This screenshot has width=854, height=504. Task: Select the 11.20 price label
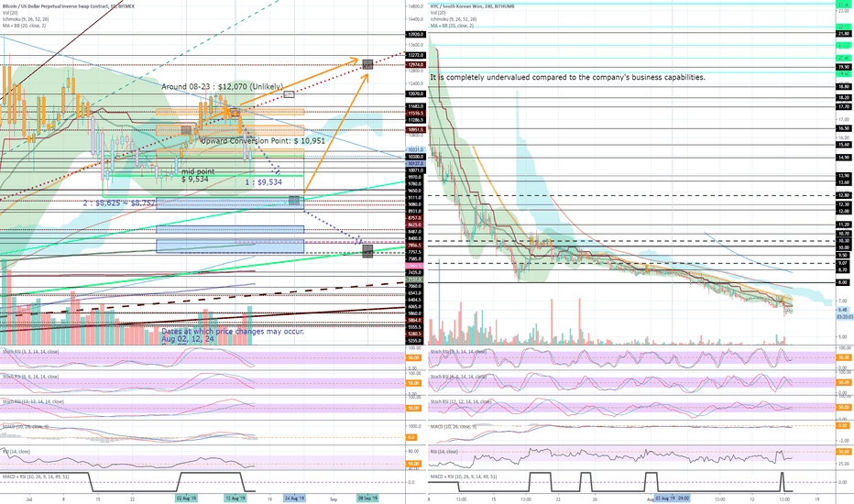(844, 225)
